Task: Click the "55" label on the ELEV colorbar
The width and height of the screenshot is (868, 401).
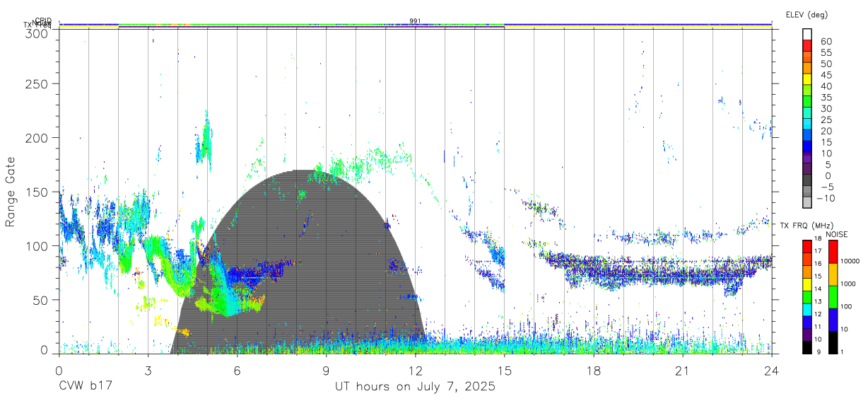Action: (x=826, y=52)
